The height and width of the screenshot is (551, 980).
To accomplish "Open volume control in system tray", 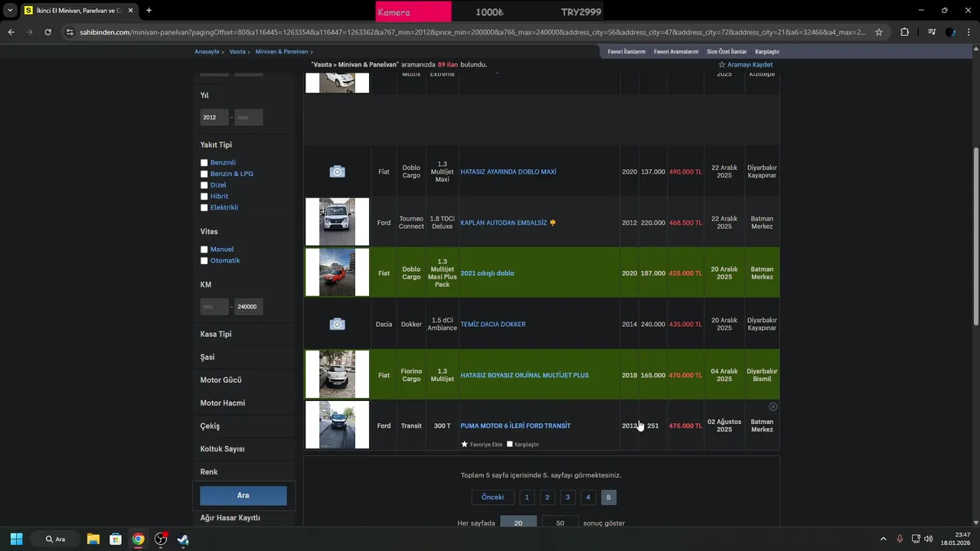I will pos(928,539).
